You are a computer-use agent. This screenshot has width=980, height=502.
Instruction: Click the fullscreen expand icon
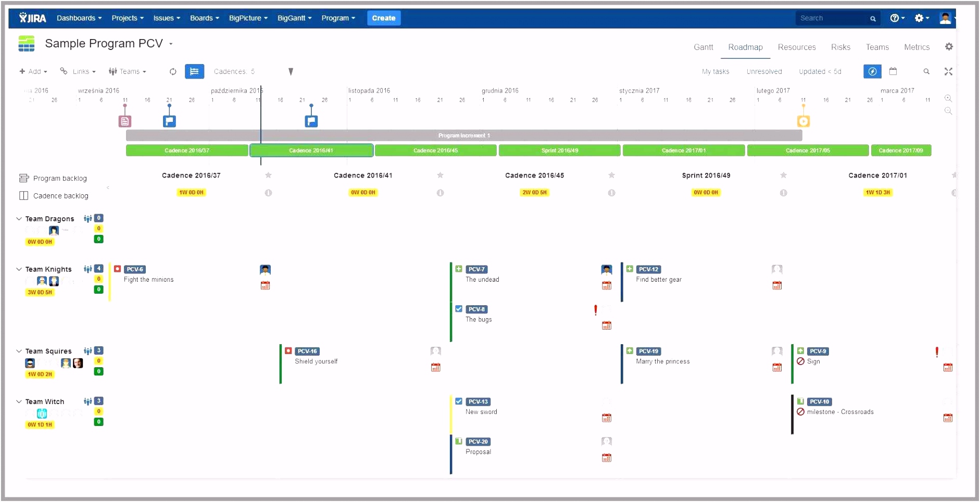point(948,71)
